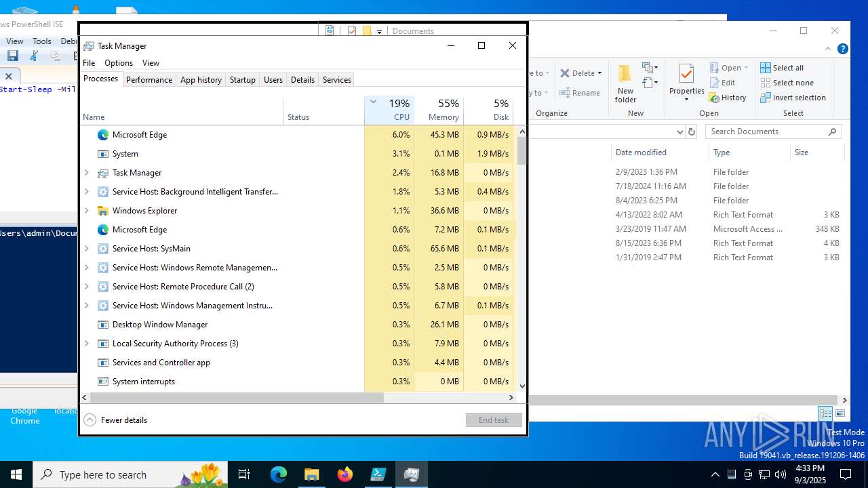Image resolution: width=868 pixels, height=488 pixels.
Task: Sort processes by Name column header
Action: click(x=182, y=110)
